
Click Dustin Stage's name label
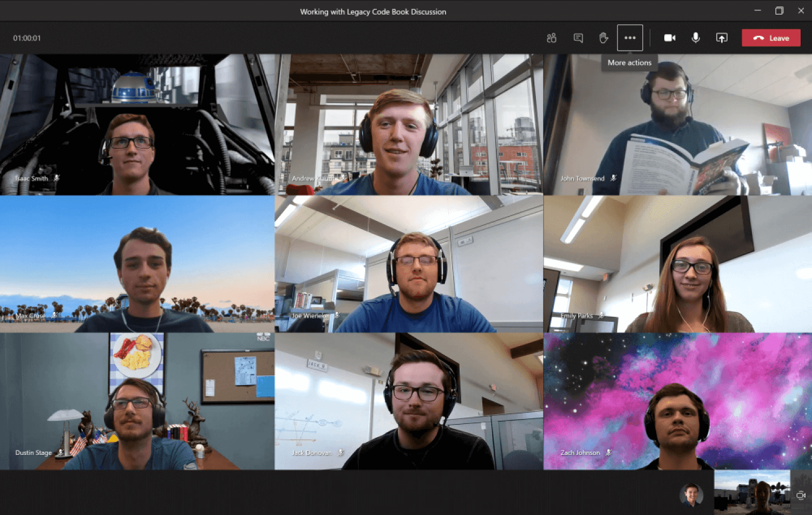tap(34, 453)
